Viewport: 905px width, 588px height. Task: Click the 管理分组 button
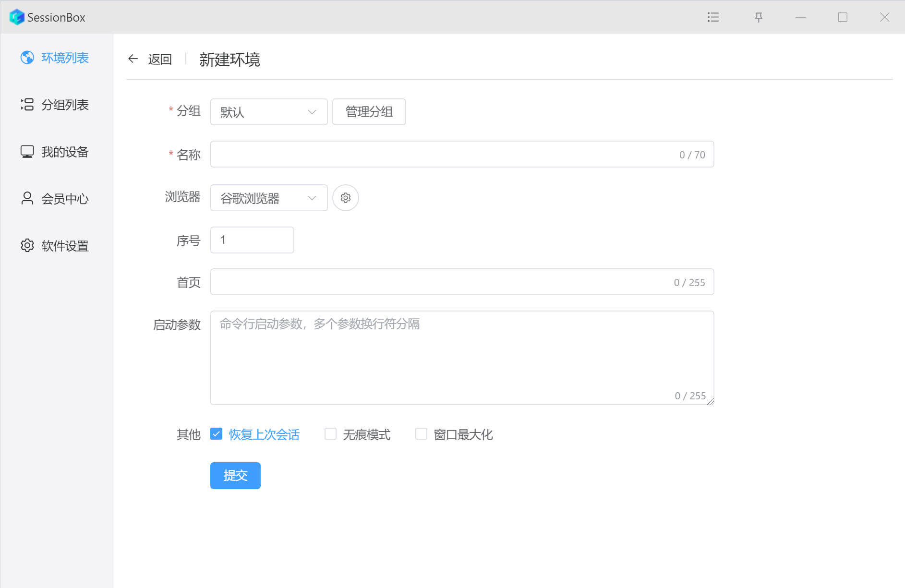(x=369, y=112)
